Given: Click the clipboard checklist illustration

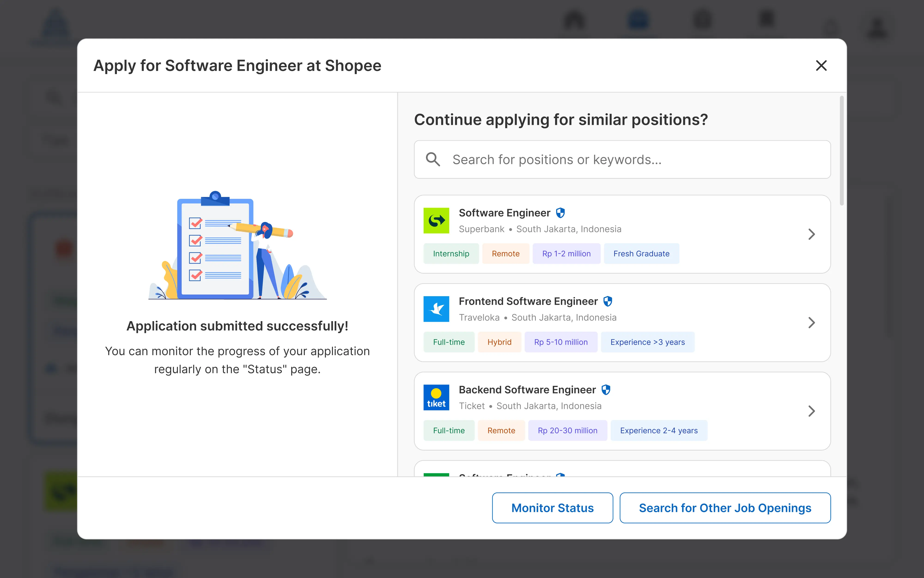Looking at the screenshot, I should click(237, 245).
